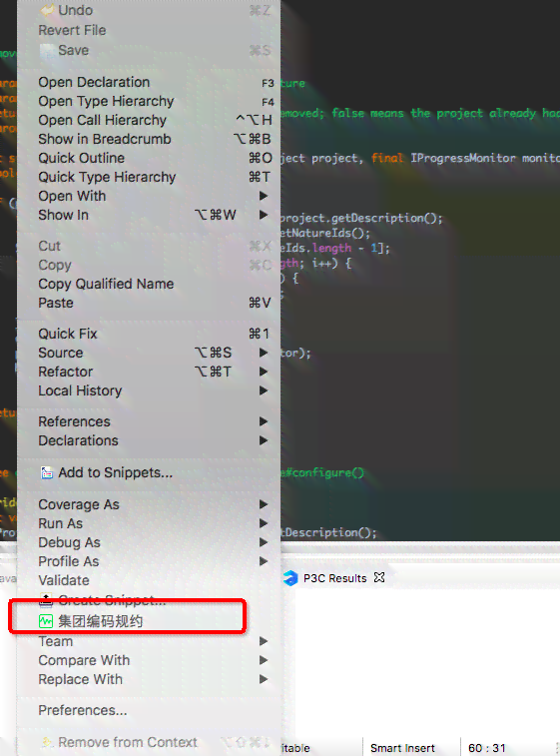This screenshot has width=560, height=756.
Task: Expand the Open With submenu arrow
Action: pyautogui.click(x=264, y=196)
